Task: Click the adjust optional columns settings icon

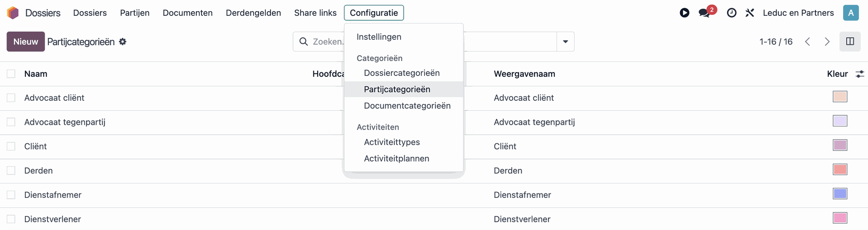Action: tap(860, 74)
